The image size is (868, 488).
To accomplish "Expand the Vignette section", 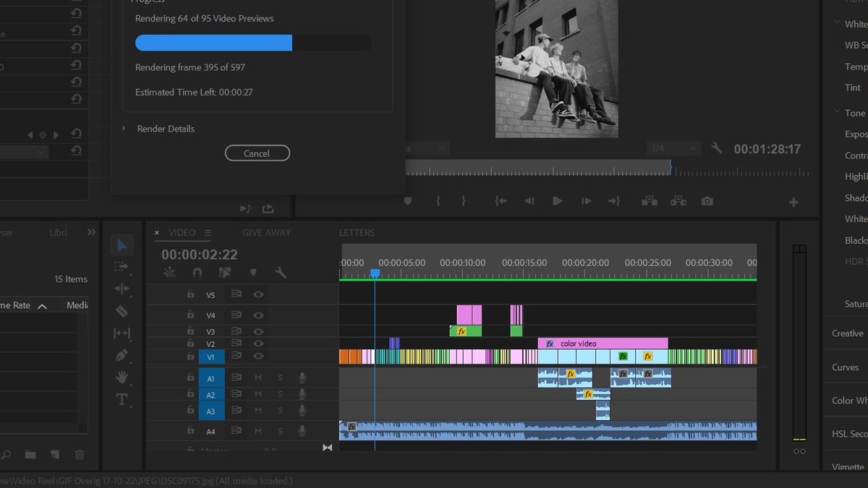I will point(848,467).
